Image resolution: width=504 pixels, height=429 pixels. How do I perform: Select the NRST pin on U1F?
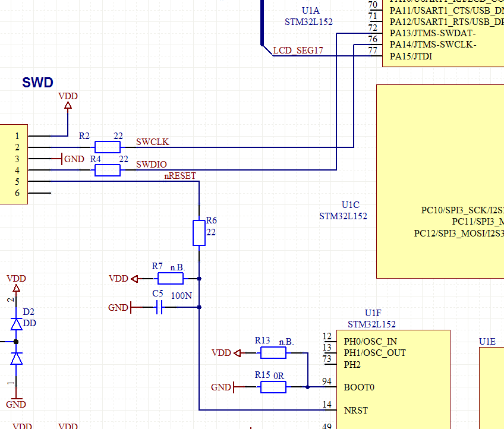355,410
